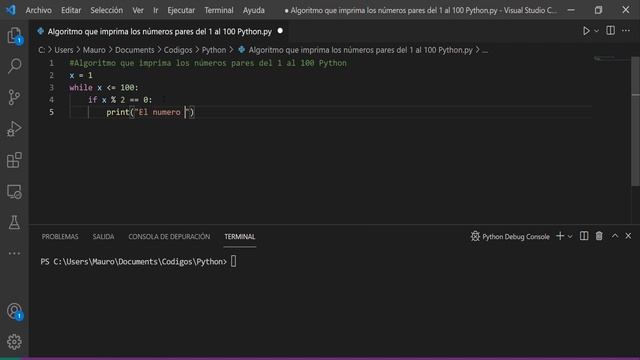
Task: Click the VS Code logo icon
Action: click(x=11, y=10)
